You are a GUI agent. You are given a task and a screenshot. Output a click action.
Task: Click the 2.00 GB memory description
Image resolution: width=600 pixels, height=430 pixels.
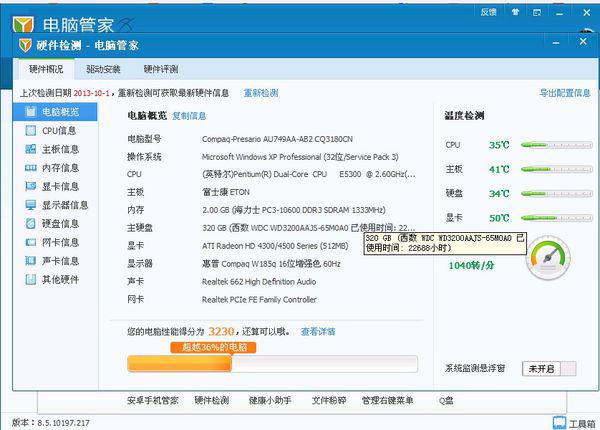[293, 210]
